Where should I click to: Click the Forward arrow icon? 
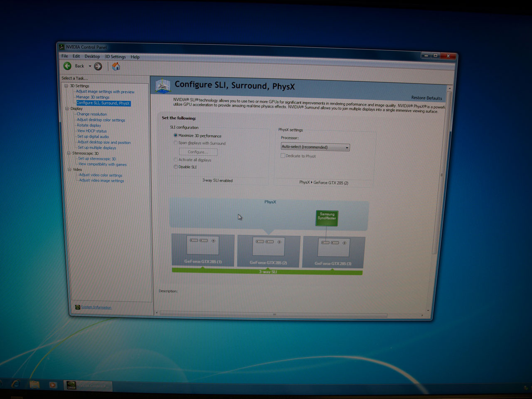pos(98,66)
